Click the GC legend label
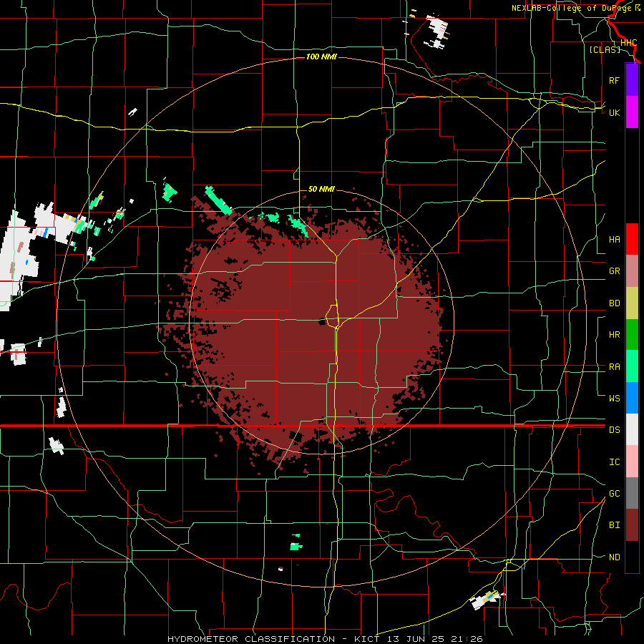 (x=614, y=494)
